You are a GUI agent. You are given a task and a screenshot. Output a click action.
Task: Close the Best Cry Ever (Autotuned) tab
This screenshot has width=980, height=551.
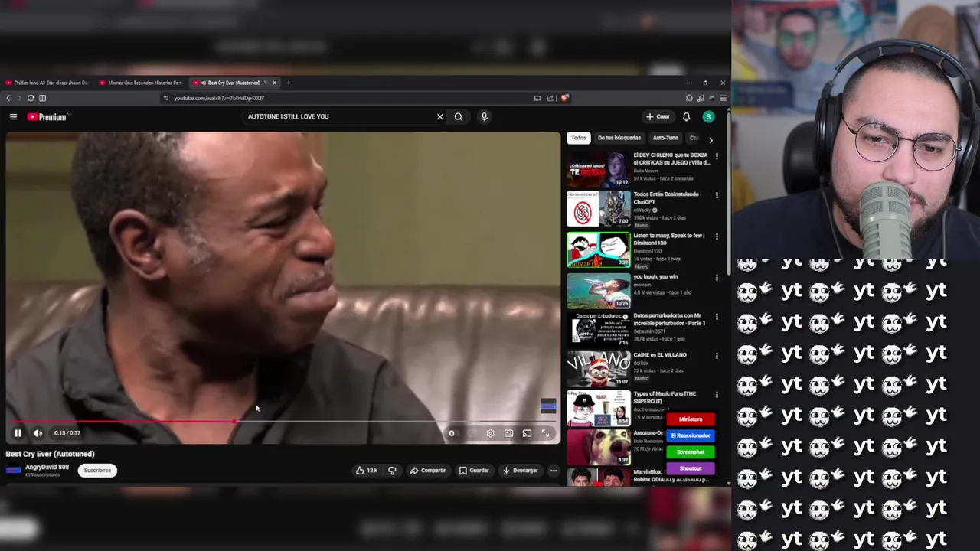274,83
